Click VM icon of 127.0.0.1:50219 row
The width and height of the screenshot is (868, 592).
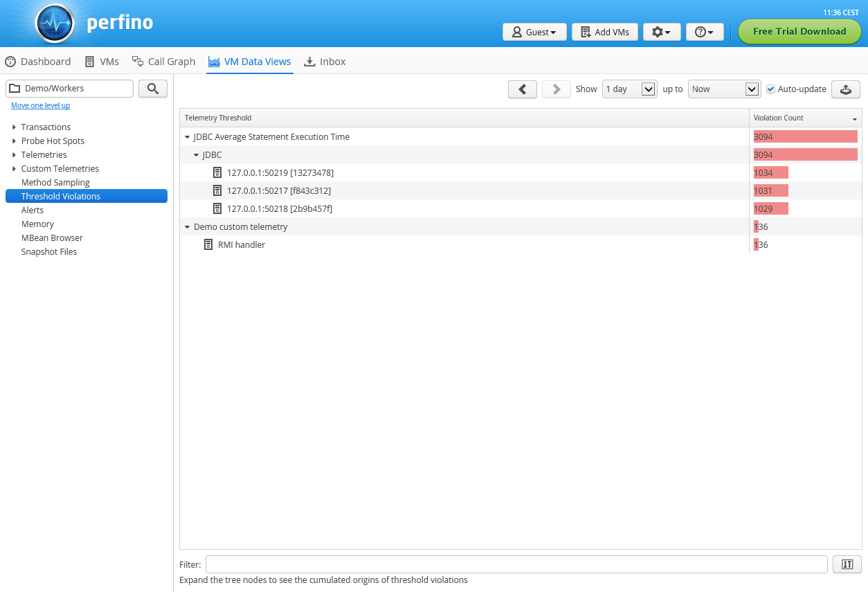pos(217,172)
